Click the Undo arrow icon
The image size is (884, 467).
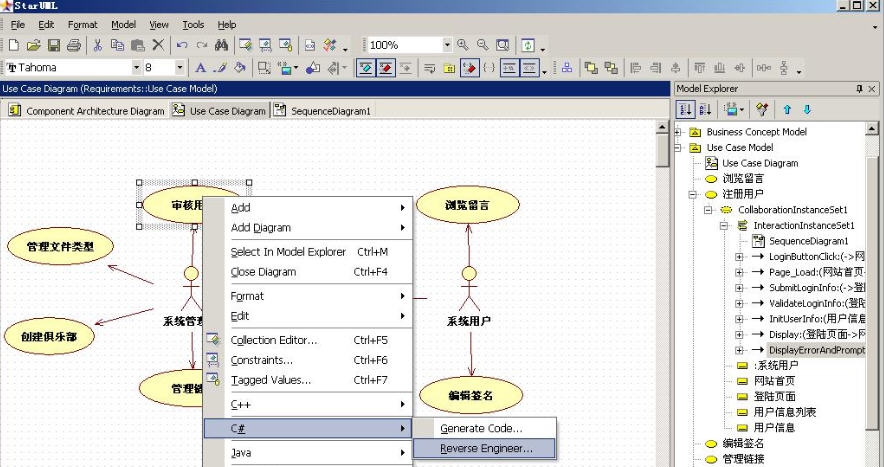pos(182,45)
